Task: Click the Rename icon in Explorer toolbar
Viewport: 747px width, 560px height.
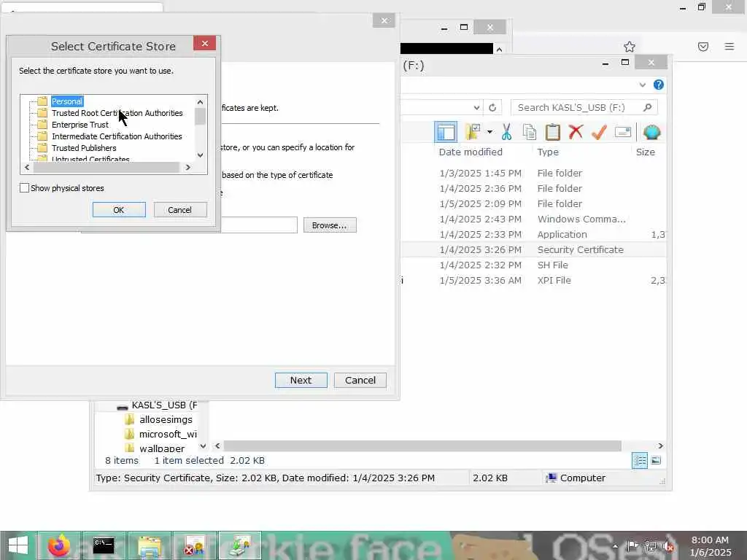Action: [623, 132]
